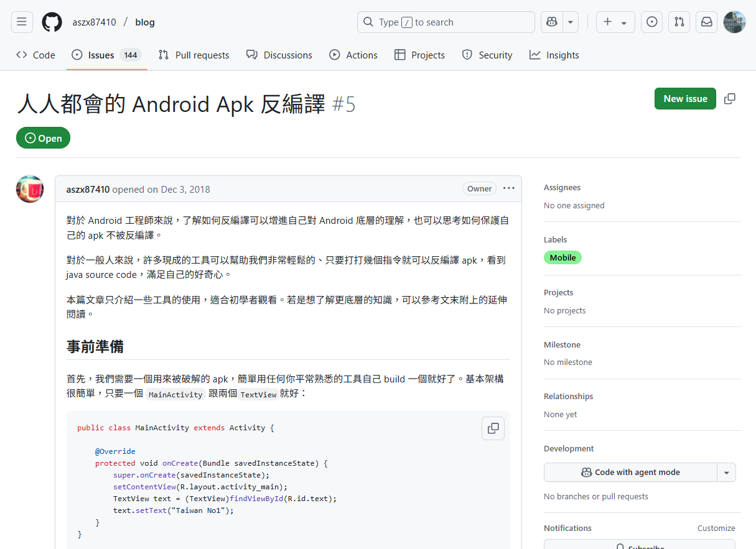The height and width of the screenshot is (549, 756).
Task: Switch to the Actions tab
Action: pos(353,55)
